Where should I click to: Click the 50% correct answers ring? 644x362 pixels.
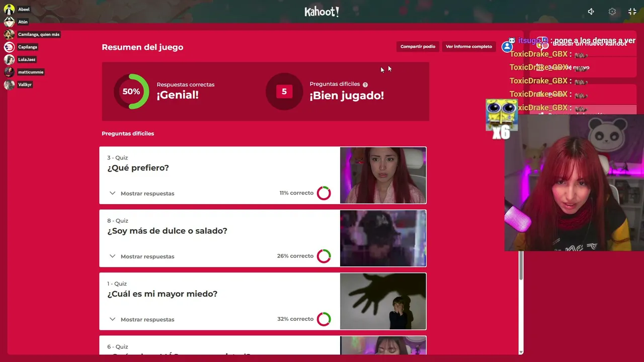(131, 92)
